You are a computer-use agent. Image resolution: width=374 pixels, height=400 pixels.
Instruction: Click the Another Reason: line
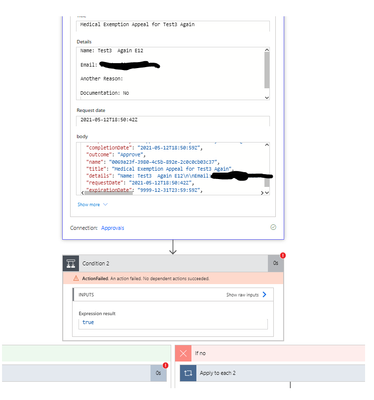101,79
